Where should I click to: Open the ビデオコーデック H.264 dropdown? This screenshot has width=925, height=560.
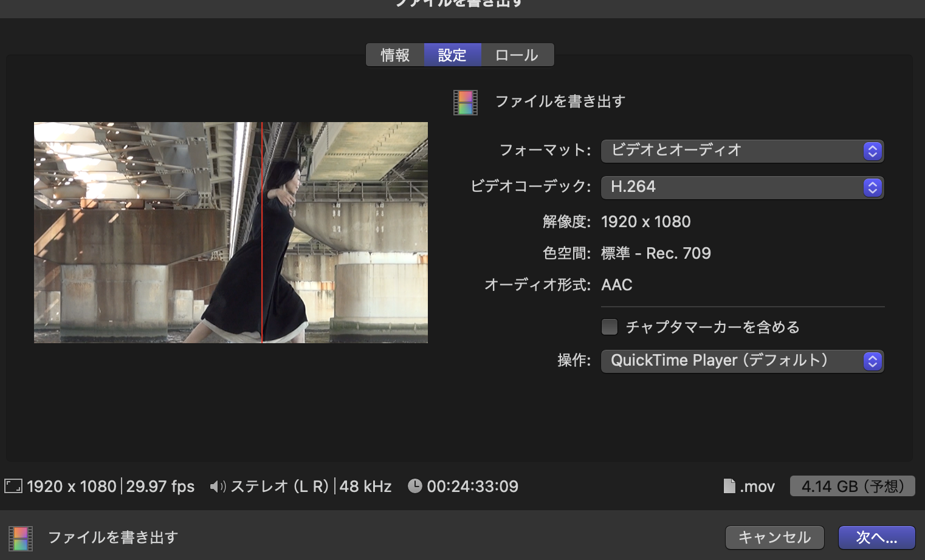tap(742, 187)
